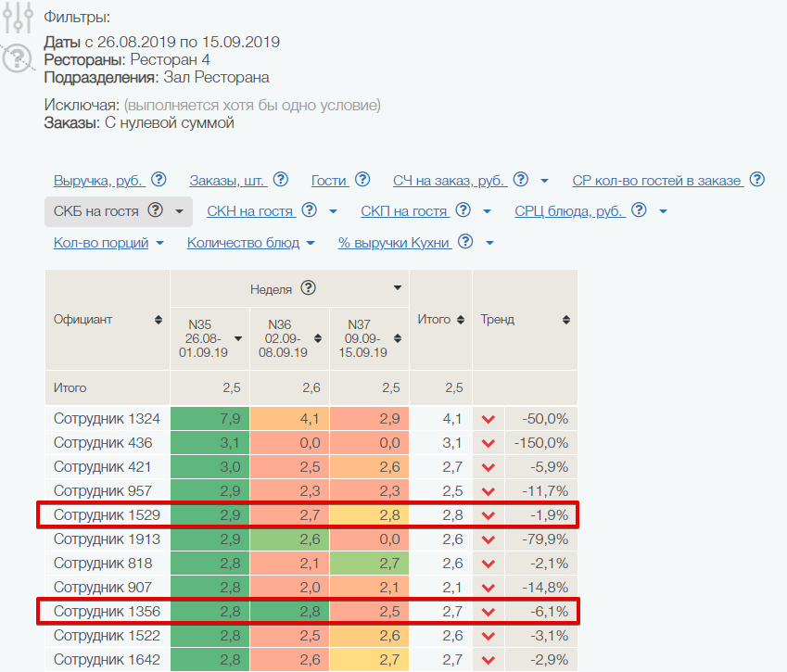This screenshot has height=672, width=787.
Task: Expand the СЧ на заказ dropdown arrow
Action: [544, 181]
